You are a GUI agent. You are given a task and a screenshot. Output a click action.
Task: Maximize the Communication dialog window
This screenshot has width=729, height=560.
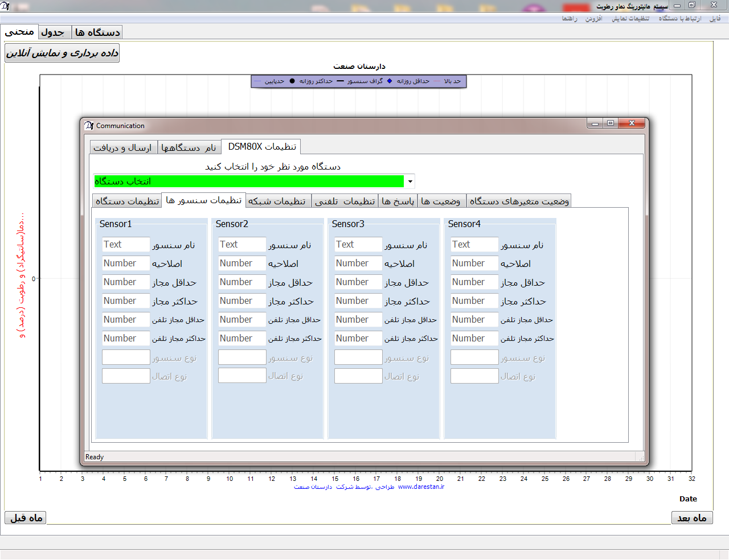coord(611,123)
